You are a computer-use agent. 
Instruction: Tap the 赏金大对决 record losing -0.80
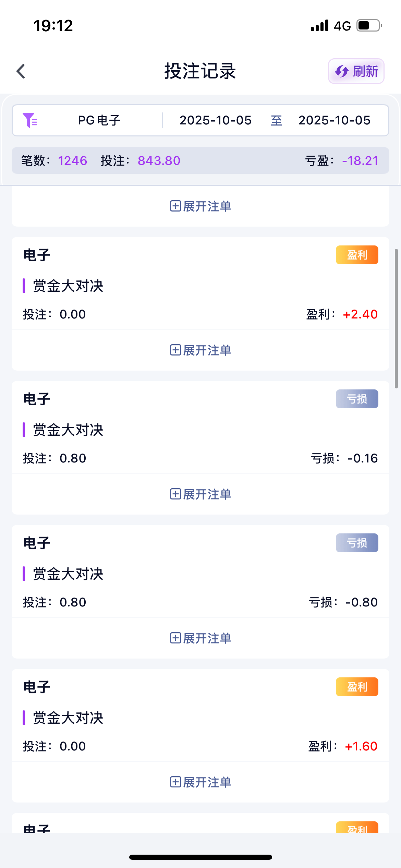click(x=68, y=574)
